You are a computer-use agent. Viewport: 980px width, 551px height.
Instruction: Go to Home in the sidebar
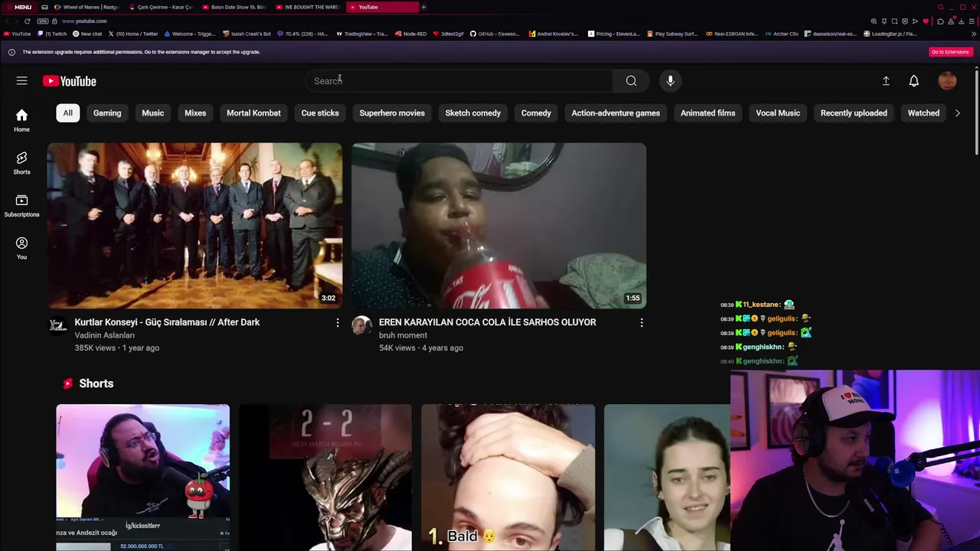[21, 120]
